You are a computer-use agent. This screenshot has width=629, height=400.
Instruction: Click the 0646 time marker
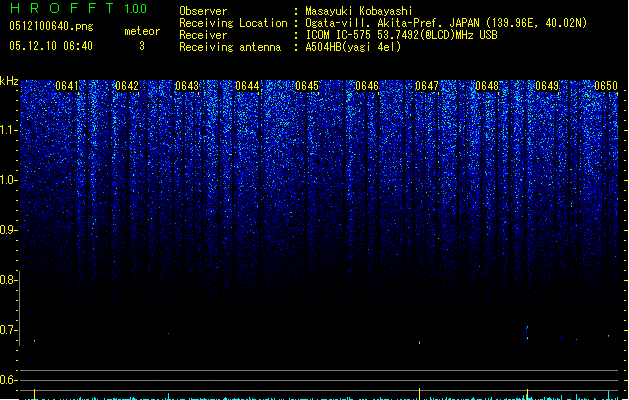point(367,86)
